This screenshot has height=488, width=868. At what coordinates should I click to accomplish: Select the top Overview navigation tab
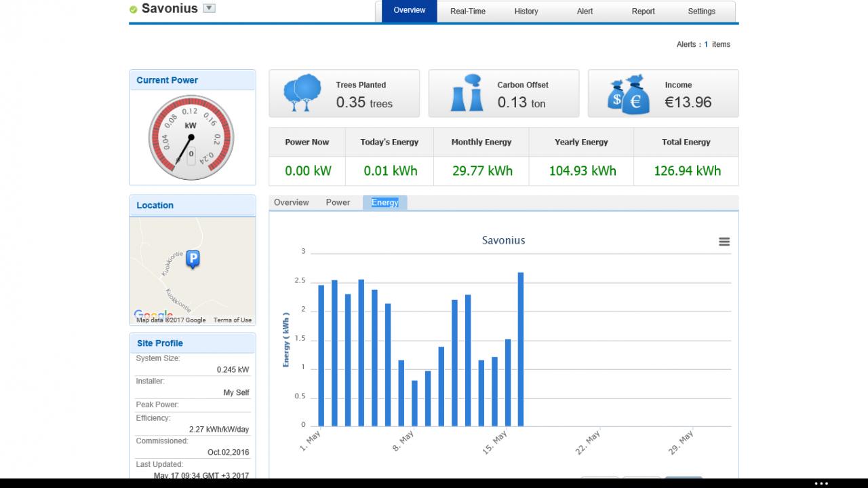[x=410, y=11]
